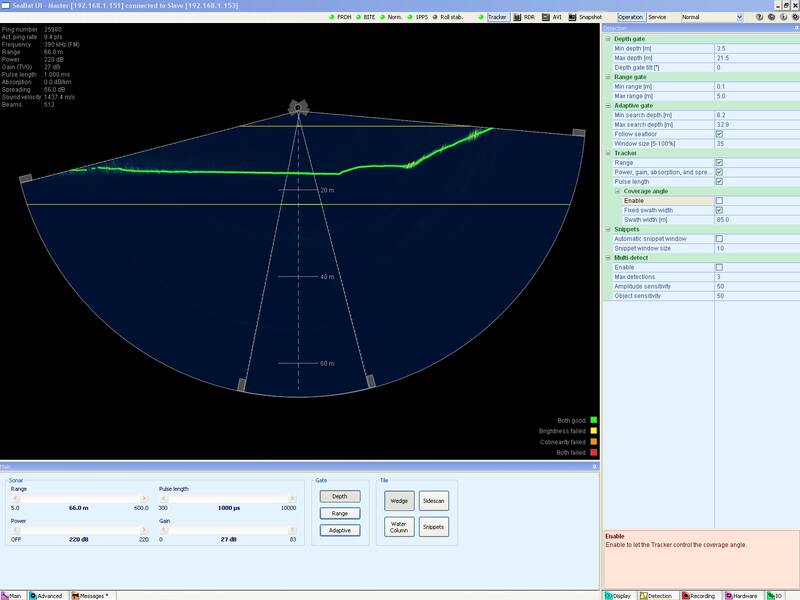Image resolution: width=800 pixels, height=600 pixels.
Task: Uncheck the Follow seafloor checkbox
Action: pos(719,134)
